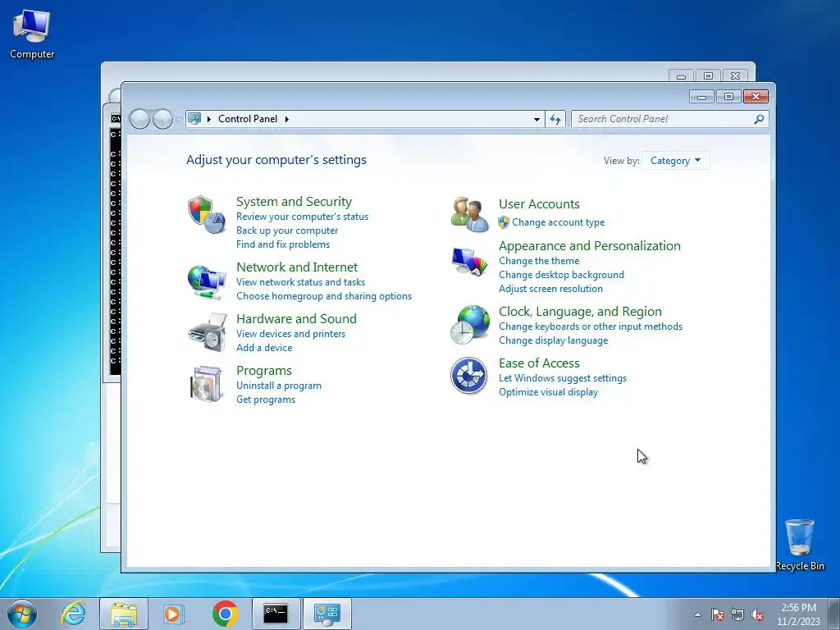
Task: Click Change the theme
Action: pyautogui.click(x=539, y=261)
